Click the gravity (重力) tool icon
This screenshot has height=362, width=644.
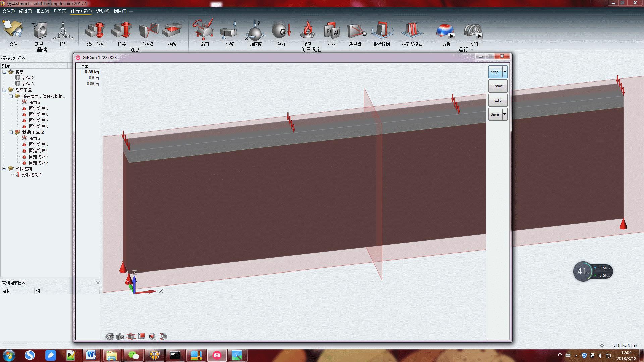click(x=281, y=31)
